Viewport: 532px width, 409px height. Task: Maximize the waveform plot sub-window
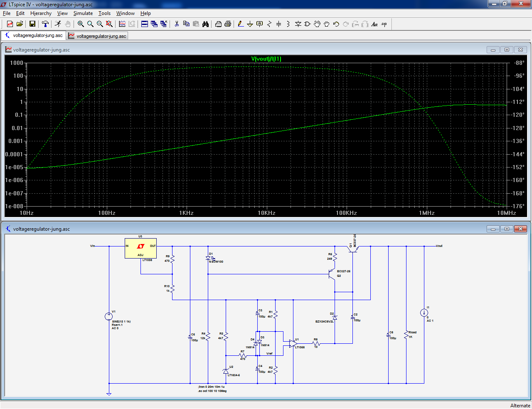(x=507, y=49)
